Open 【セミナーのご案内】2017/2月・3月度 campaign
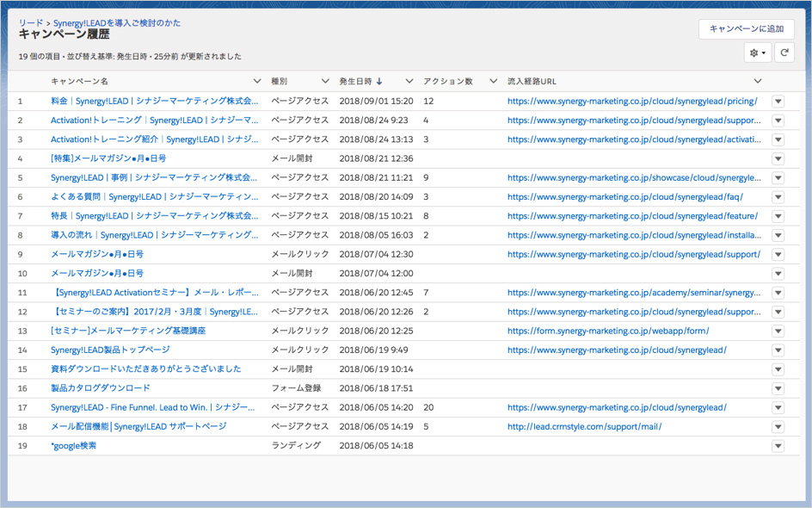Image resolution: width=812 pixels, height=508 pixels. coord(154,312)
